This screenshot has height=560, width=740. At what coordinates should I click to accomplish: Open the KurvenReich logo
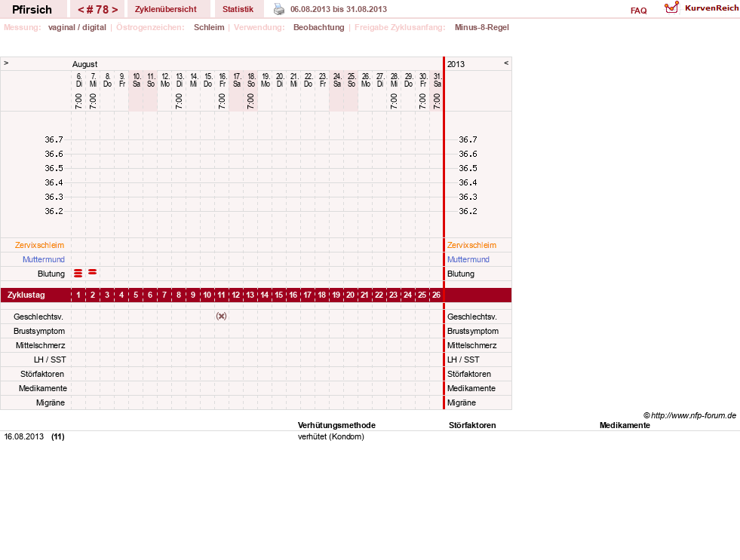pos(701,8)
